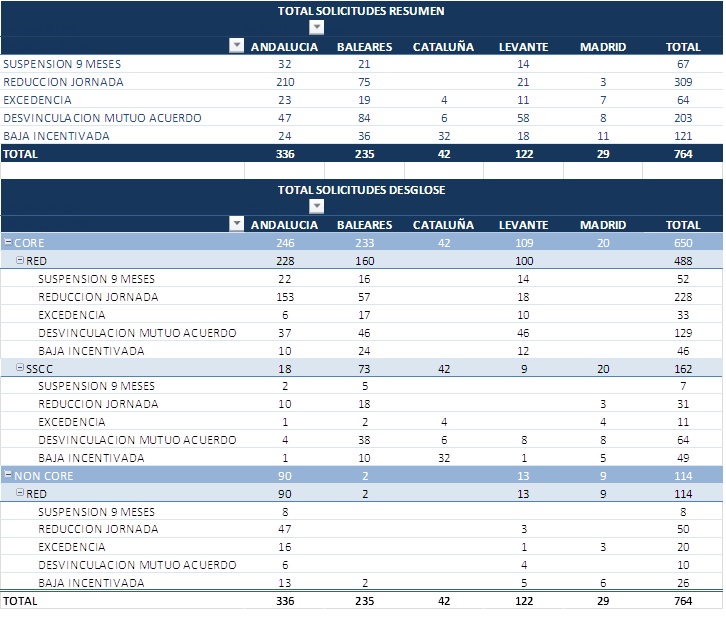Select TOTAL row label in the RESUMEN table
This screenshot has height=617, width=726.
(x=20, y=154)
